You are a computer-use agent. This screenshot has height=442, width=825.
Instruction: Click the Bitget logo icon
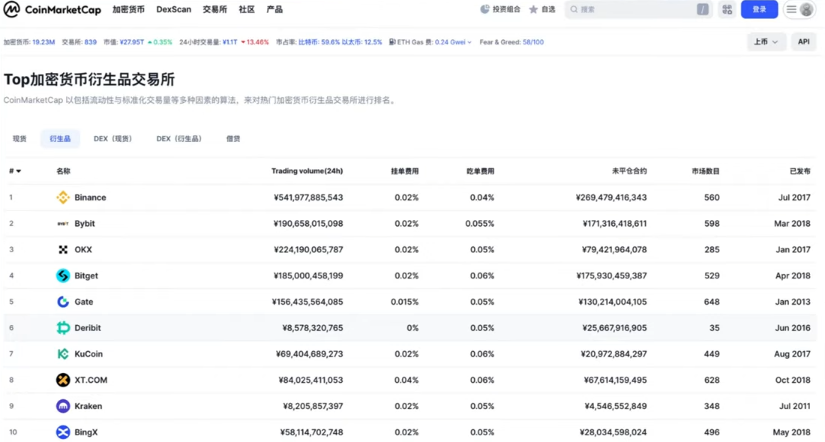click(x=63, y=276)
